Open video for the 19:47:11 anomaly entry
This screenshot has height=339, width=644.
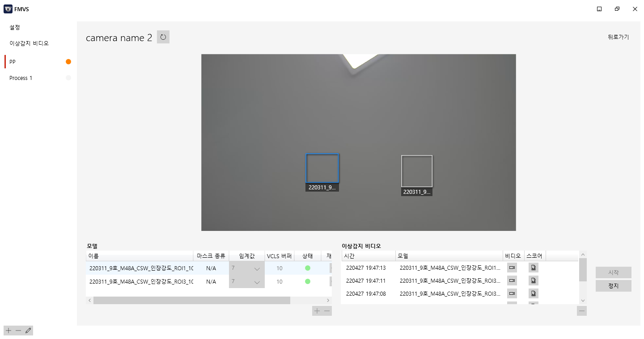tap(512, 280)
